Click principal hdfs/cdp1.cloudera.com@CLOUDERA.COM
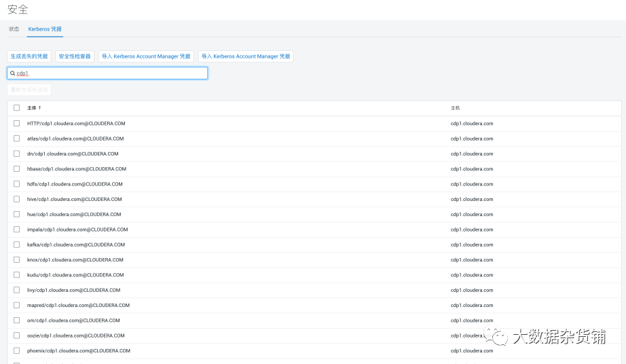 75,185
